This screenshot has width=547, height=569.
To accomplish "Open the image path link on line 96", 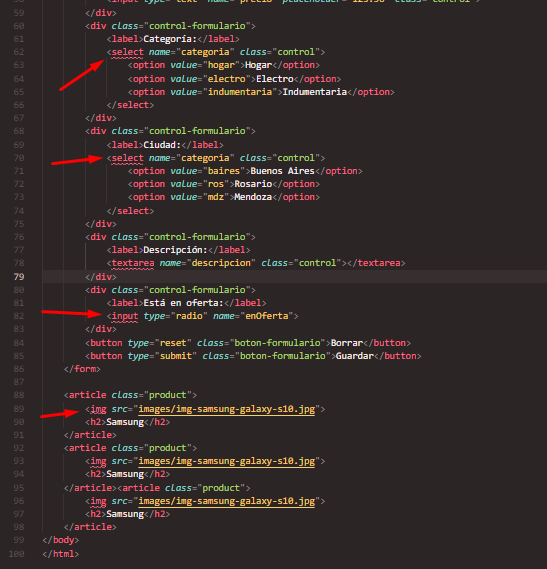I will pyautogui.click(x=226, y=501).
